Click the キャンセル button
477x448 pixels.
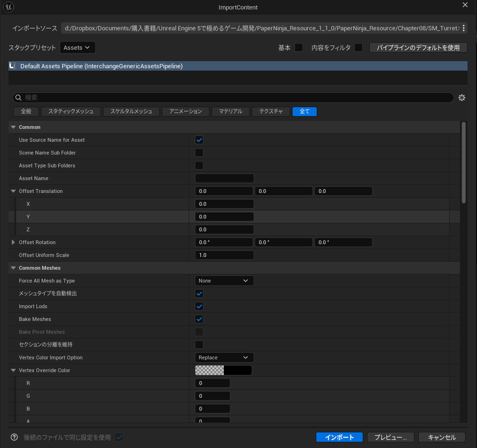tap(441, 437)
